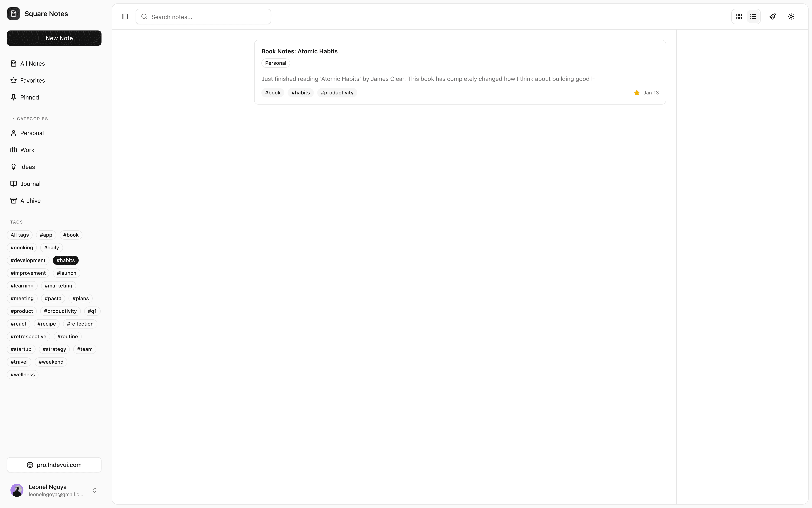Click the Pinned pin icon
The image size is (812, 508).
pyautogui.click(x=13, y=97)
